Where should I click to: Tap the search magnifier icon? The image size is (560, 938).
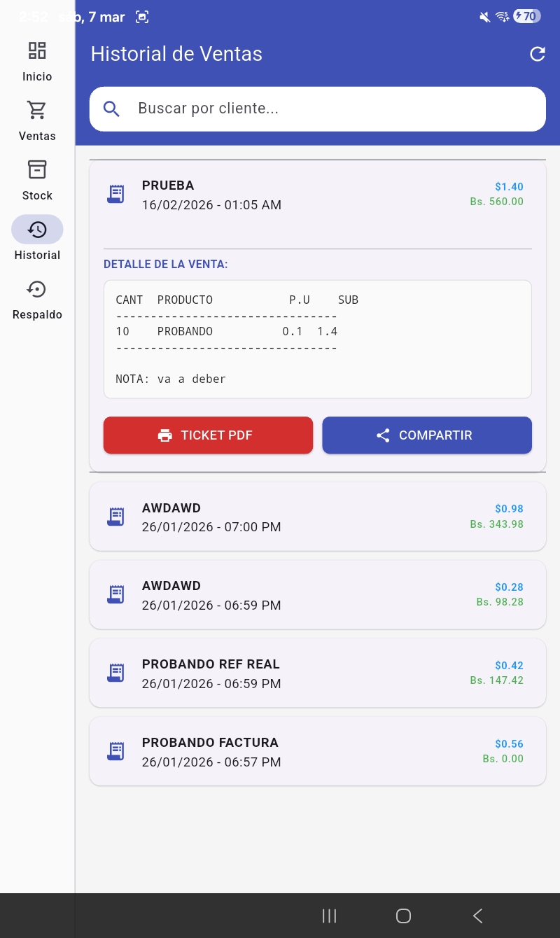(x=111, y=108)
